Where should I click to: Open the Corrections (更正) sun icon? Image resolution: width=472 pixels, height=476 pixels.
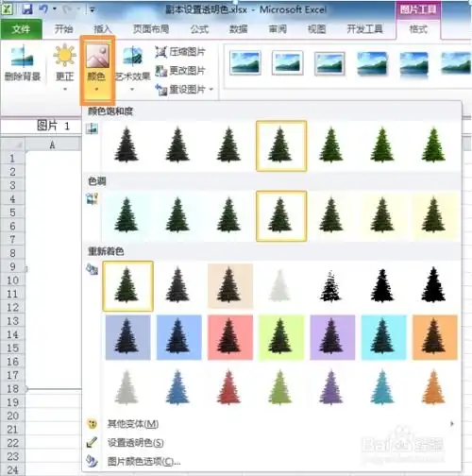tap(64, 55)
